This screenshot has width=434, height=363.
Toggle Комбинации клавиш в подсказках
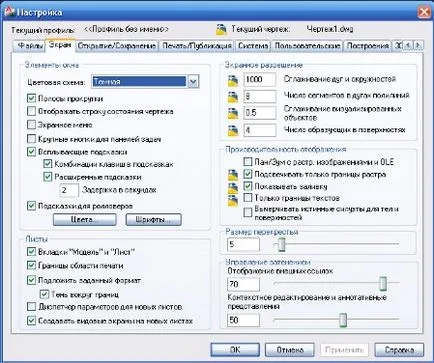[x=48, y=164]
